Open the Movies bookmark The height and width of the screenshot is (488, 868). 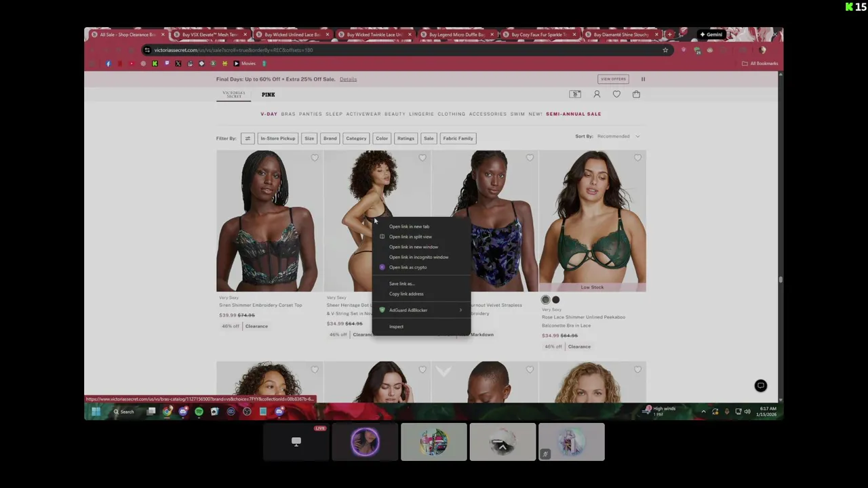pos(245,64)
